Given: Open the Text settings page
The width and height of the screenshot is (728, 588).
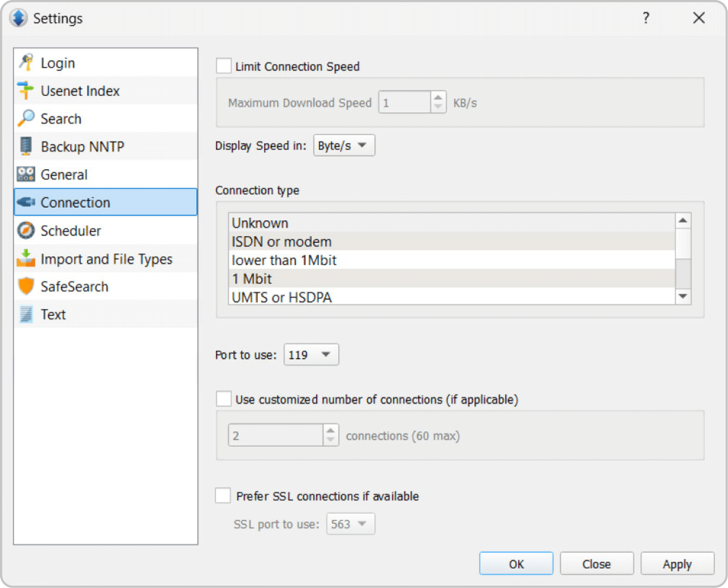Looking at the screenshot, I should (x=26, y=314).
